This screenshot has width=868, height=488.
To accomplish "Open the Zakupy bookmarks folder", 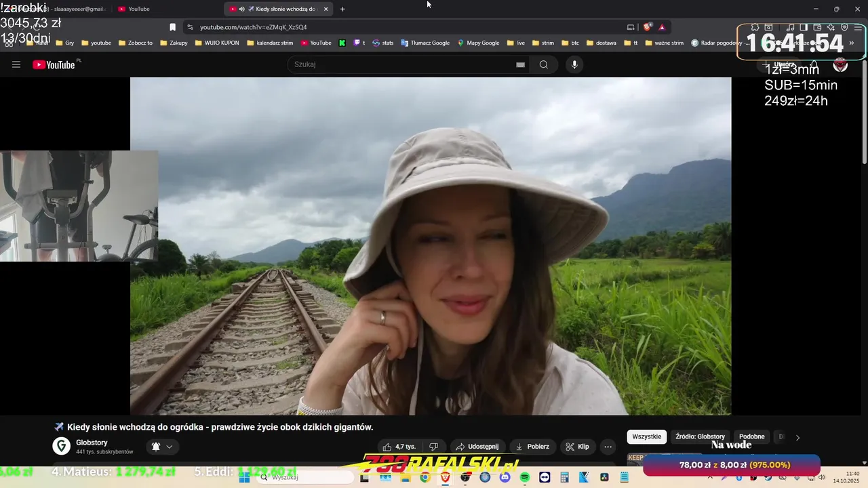I will (x=174, y=43).
